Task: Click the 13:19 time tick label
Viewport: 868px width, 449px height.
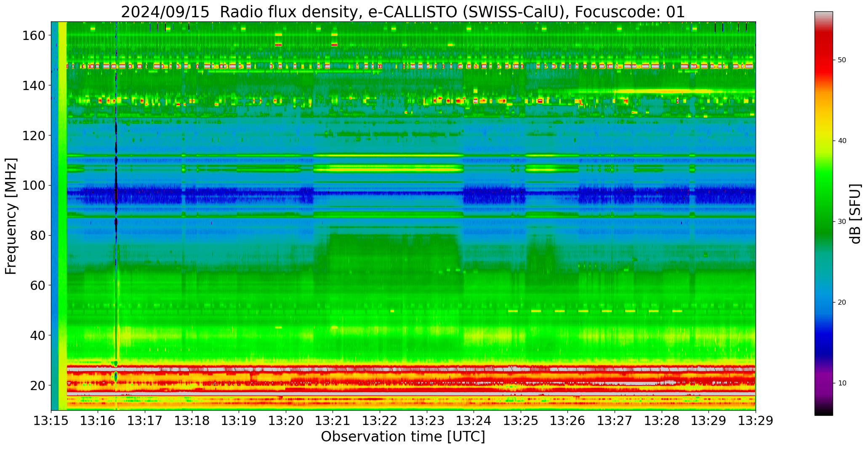Action: click(x=239, y=421)
